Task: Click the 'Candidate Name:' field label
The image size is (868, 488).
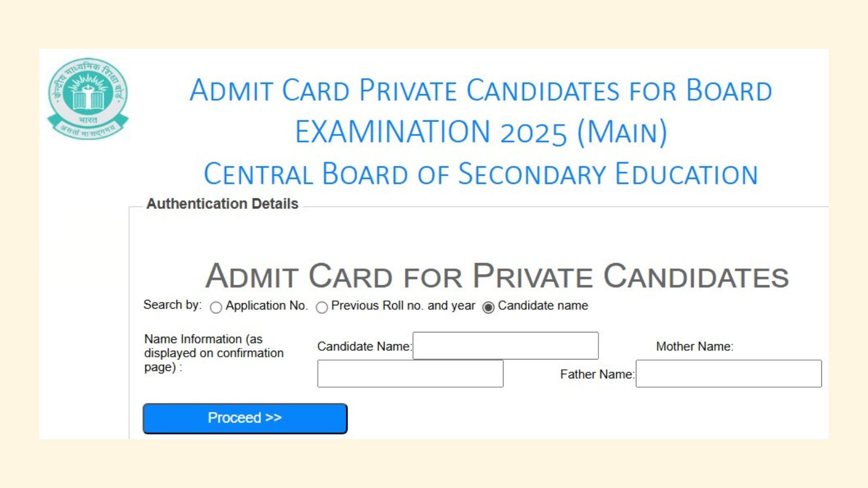Action: point(364,346)
